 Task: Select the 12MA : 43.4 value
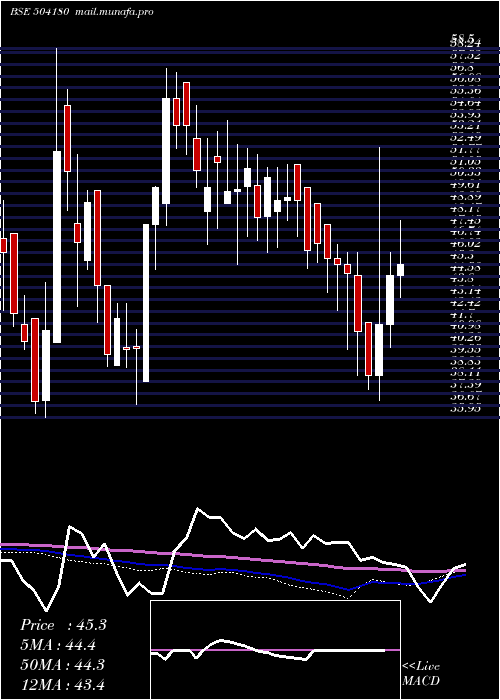[x=62, y=684]
